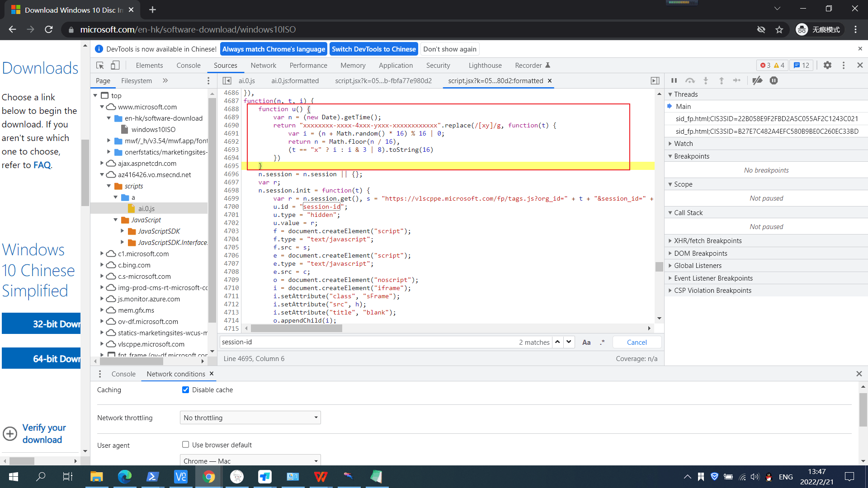Click source code horizontal scrollbar thumb
Viewport: 868px width, 488px height.
[296, 328]
